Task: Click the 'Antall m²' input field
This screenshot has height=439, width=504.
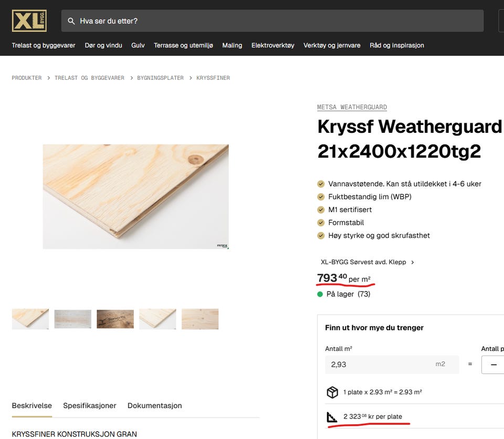Action: coord(392,364)
